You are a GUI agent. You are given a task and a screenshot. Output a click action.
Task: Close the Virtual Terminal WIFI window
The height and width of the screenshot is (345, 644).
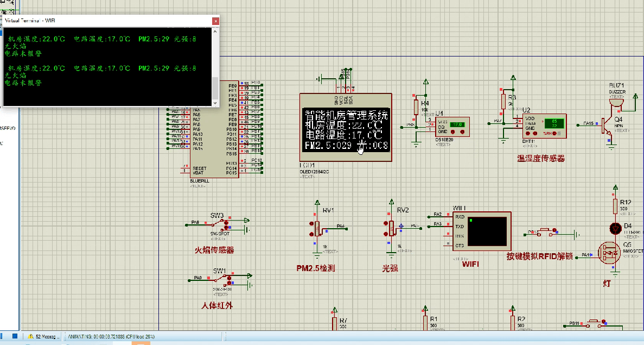(x=215, y=21)
